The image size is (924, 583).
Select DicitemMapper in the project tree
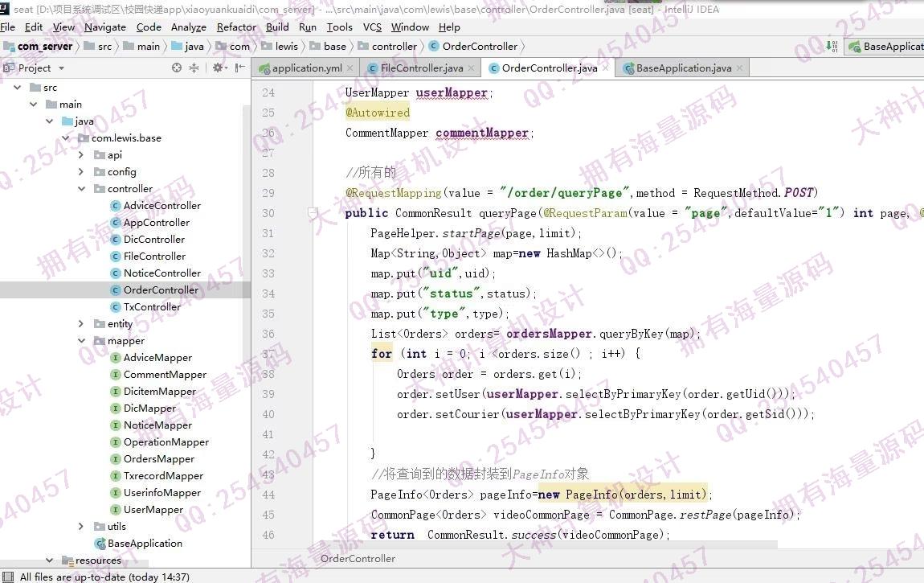click(160, 392)
